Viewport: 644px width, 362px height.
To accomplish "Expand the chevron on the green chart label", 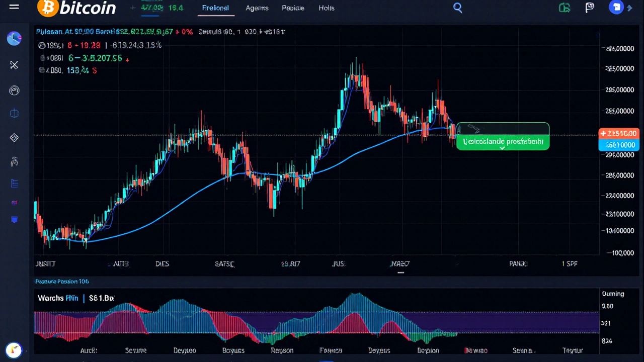I will (502, 148).
